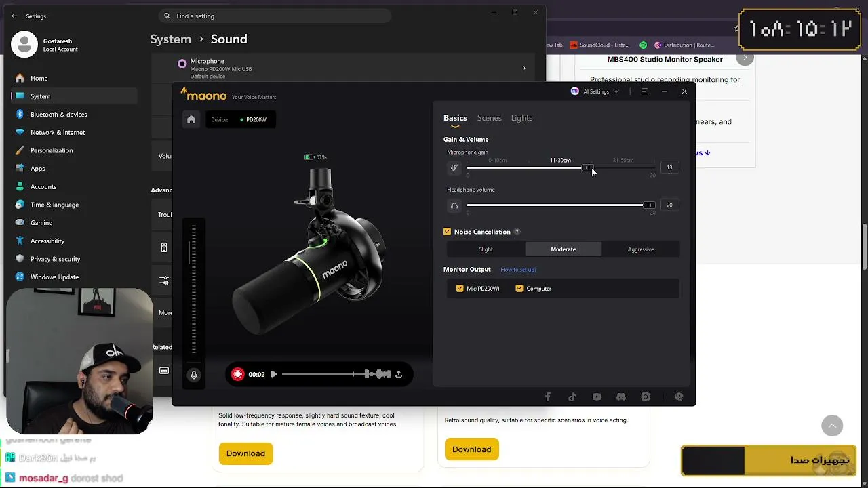This screenshot has height=488, width=868.
Task: Open Apps settings
Action: [74, 169]
